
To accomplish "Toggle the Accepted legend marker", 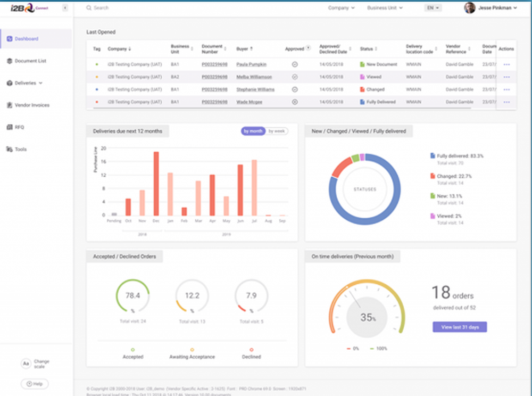I will (x=132, y=350).
